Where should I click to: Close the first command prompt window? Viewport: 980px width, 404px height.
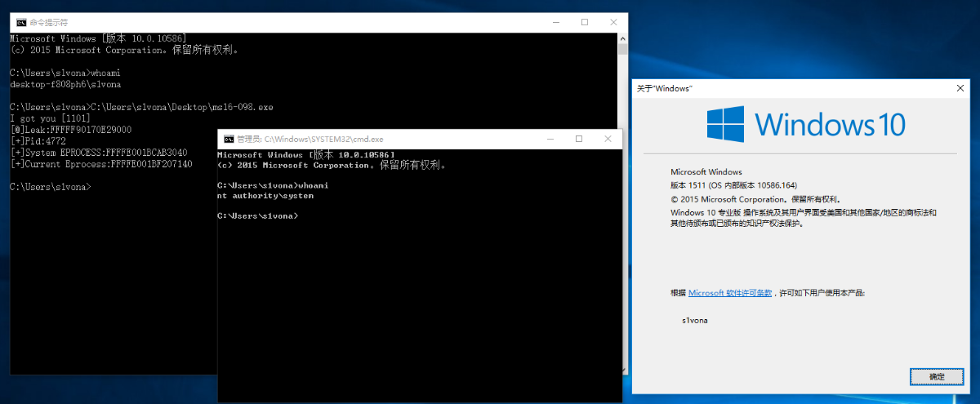[x=612, y=22]
